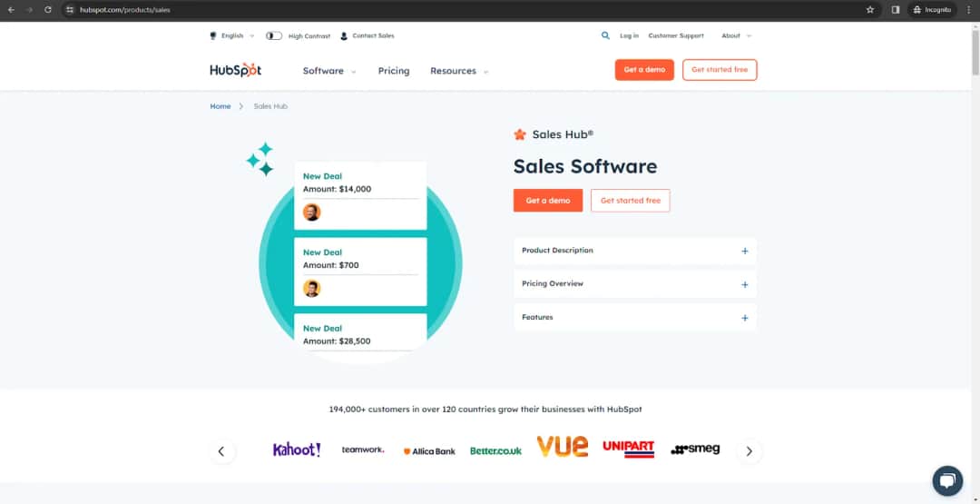Click the avatar in $14,000 deal card
The image size is (980, 504).
point(311,212)
